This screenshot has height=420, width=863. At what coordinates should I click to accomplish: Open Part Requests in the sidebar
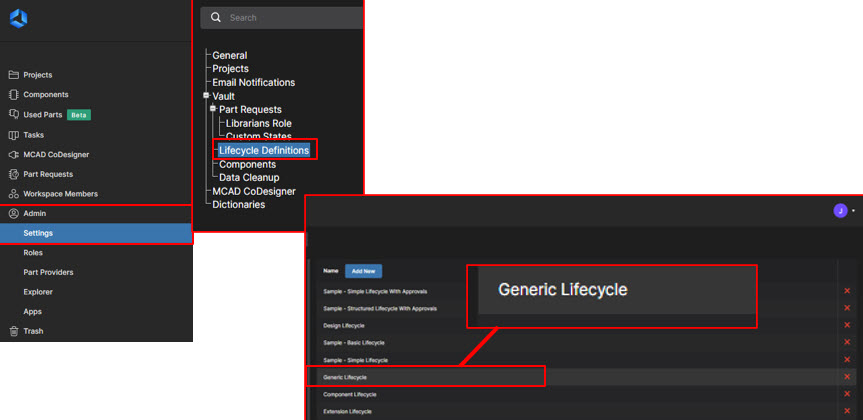click(48, 174)
